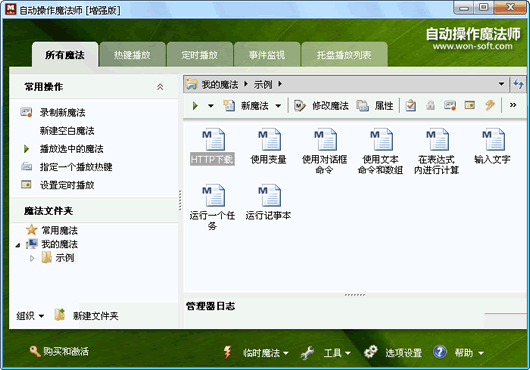Click 示例 in the address path
Screen dimensions: 530x370
[x=263, y=84]
